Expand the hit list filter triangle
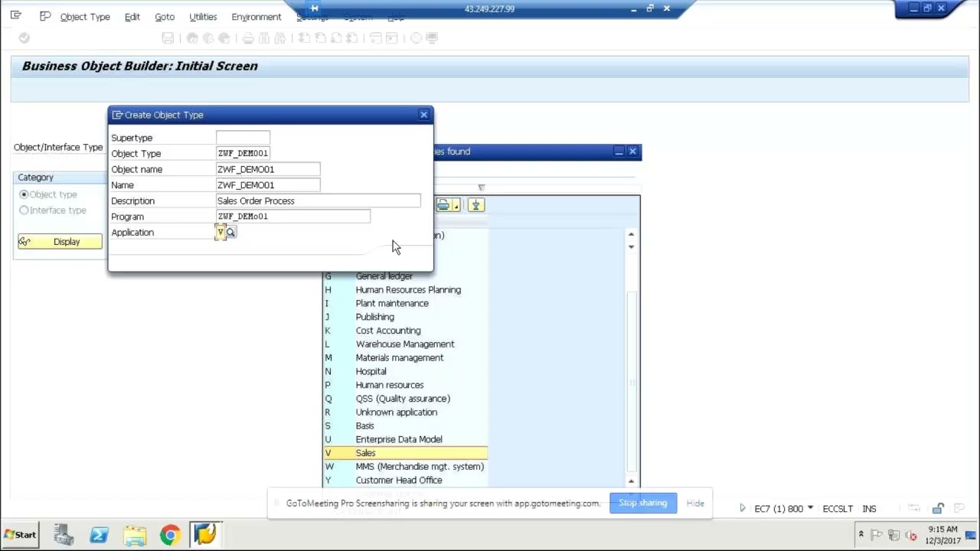The height and width of the screenshot is (551, 980). tap(481, 187)
